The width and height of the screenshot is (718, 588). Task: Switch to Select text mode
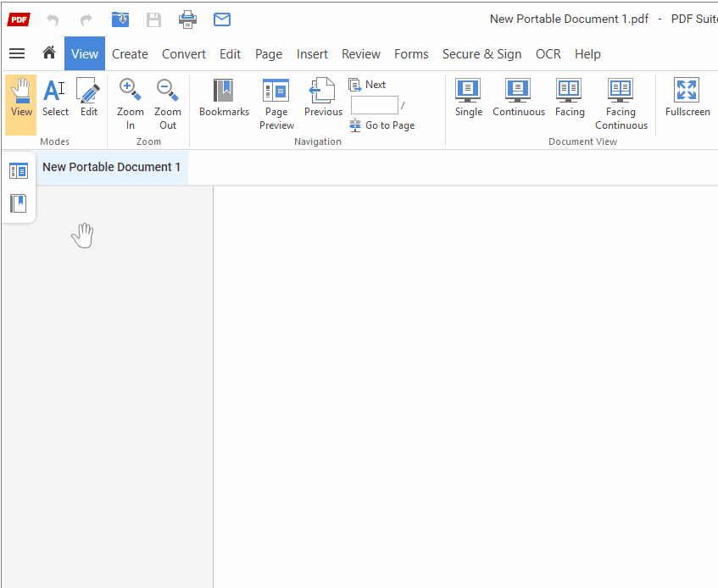55,98
